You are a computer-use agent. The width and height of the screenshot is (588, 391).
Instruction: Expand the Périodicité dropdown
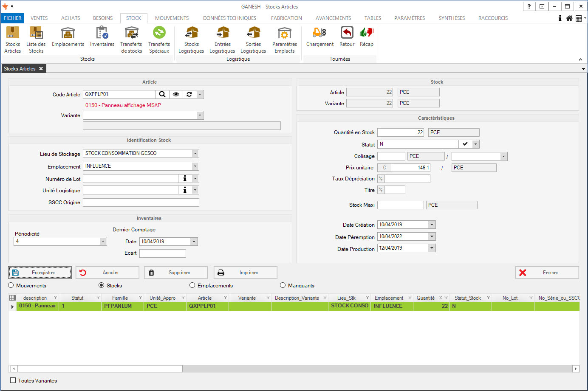(x=103, y=241)
